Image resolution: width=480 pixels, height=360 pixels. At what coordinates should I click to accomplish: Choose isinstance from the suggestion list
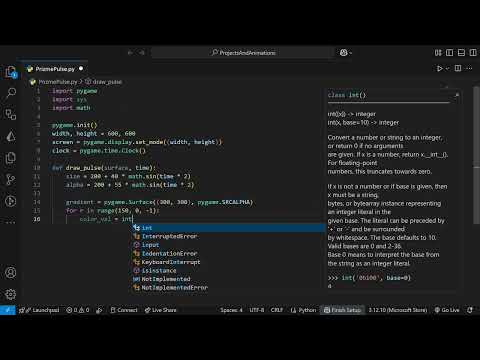point(229,271)
